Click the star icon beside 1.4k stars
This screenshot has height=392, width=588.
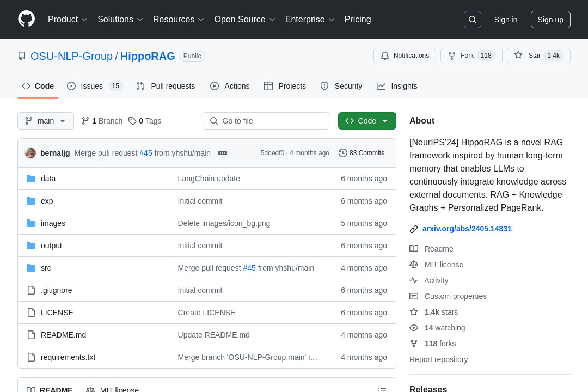[x=414, y=312]
